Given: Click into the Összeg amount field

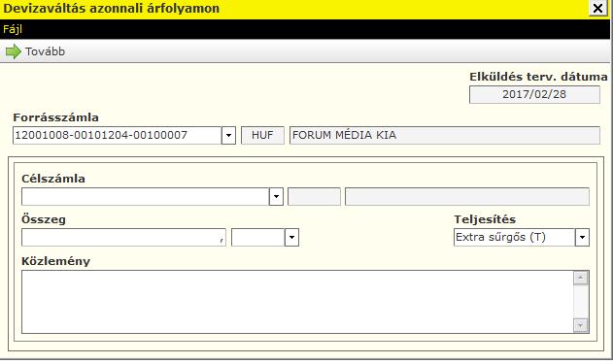Looking at the screenshot, I should [123, 238].
